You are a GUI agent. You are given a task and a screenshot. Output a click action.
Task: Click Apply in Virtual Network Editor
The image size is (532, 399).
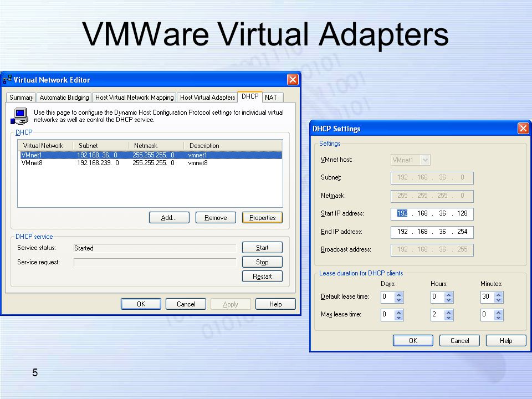pyautogui.click(x=231, y=304)
